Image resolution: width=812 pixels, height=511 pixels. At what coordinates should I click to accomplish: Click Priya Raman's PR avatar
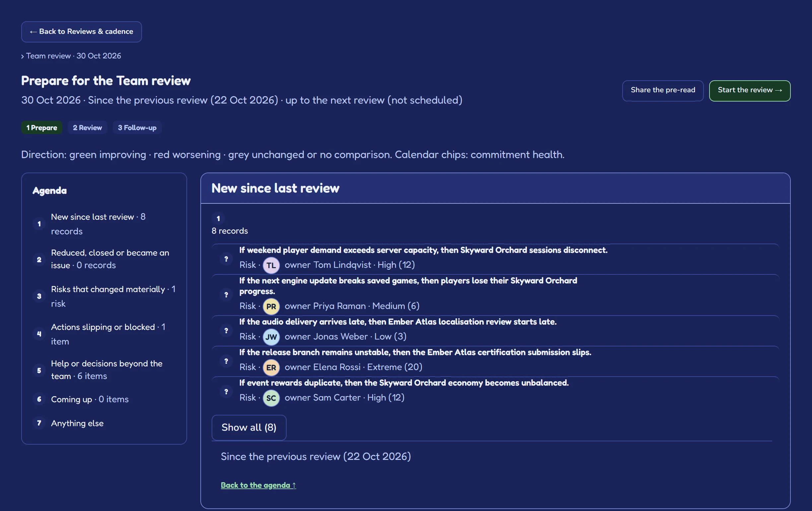271,307
